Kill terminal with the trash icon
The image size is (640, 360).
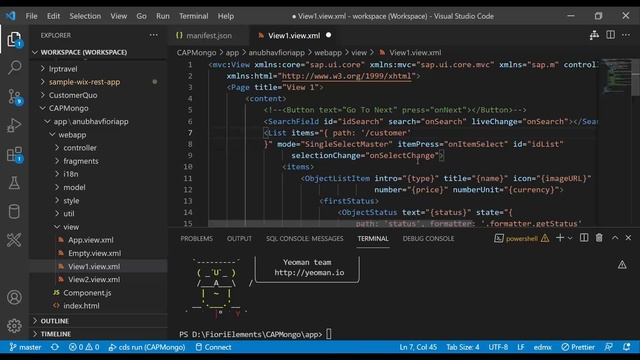coord(599,238)
